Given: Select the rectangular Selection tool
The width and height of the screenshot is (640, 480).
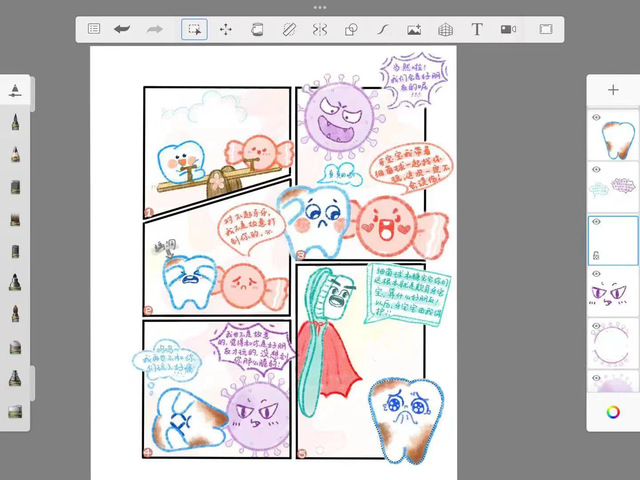Looking at the screenshot, I should point(194,30).
